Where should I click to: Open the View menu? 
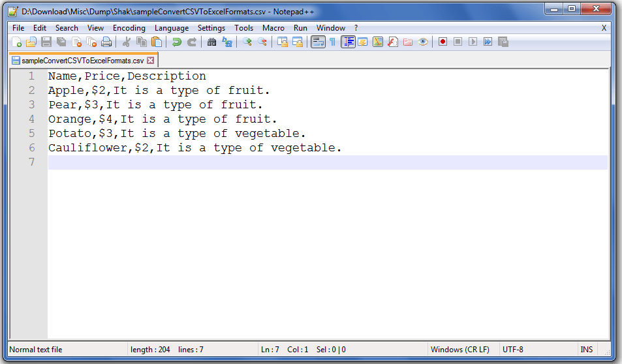pyautogui.click(x=95, y=28)
